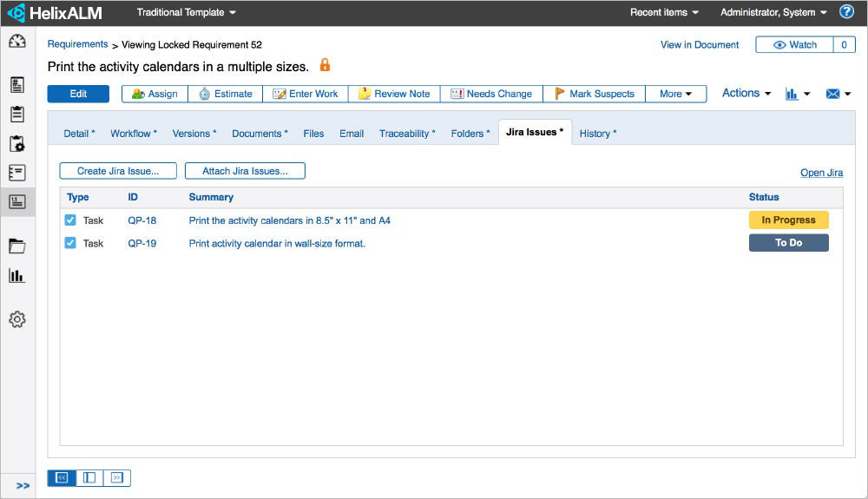The width and height of the screenshot is (868, 499).
Task: Sort by the Type column header
Action: (x=77, y=197)
